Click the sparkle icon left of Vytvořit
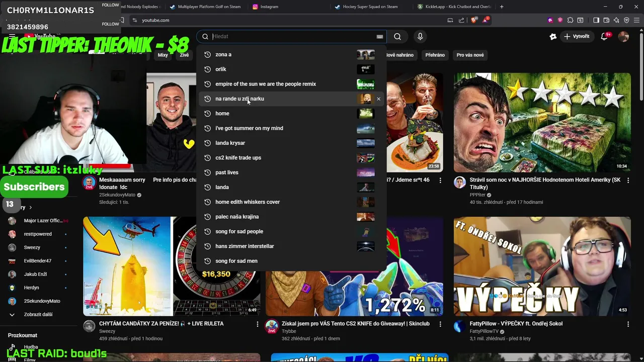 pos(553,36)
